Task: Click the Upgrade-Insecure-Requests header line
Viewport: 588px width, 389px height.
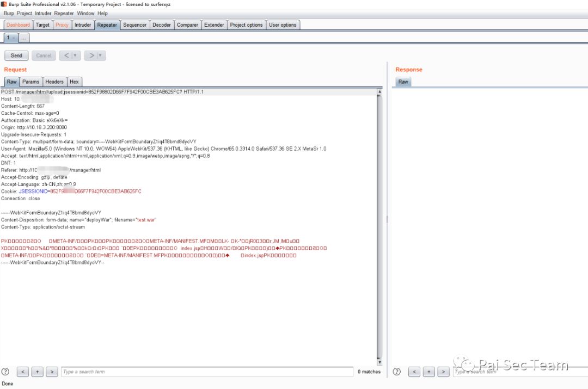Action: click(x=34, y=134)
